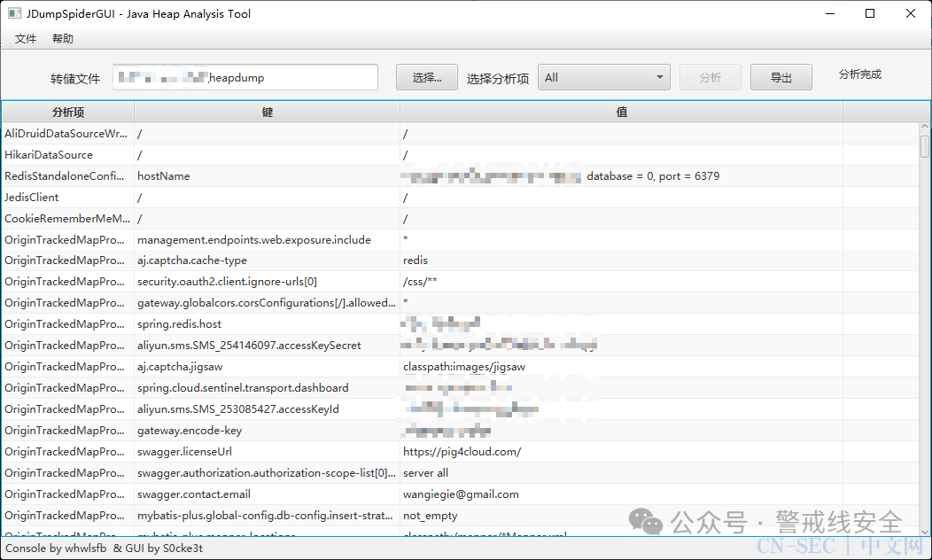Screen dimensions: 932x560
Task: Select the HikariDataSource row
Action: [x=461, y=154]
